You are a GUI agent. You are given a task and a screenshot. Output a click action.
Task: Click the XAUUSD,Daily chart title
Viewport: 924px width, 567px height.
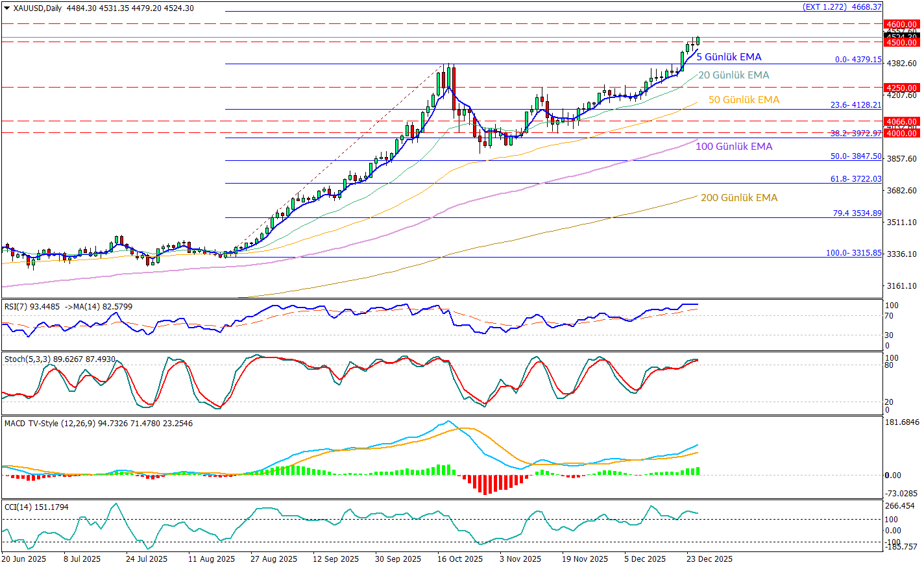pos(38,8)
